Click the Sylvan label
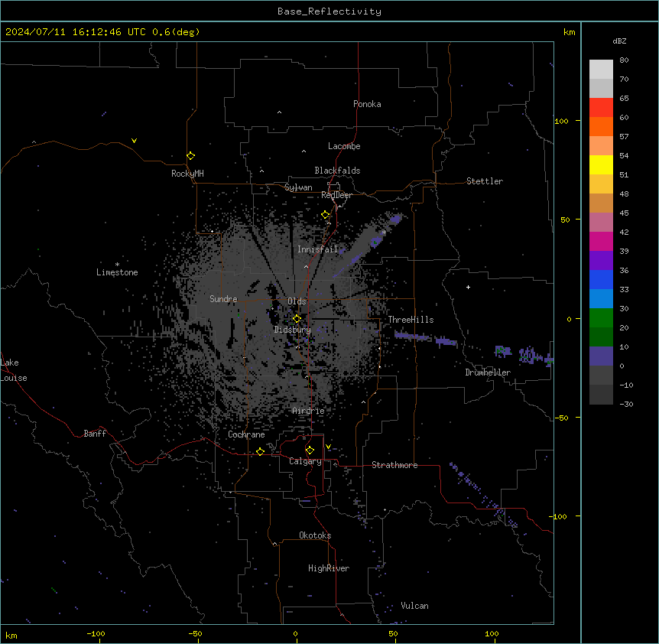 coord(298,187)
